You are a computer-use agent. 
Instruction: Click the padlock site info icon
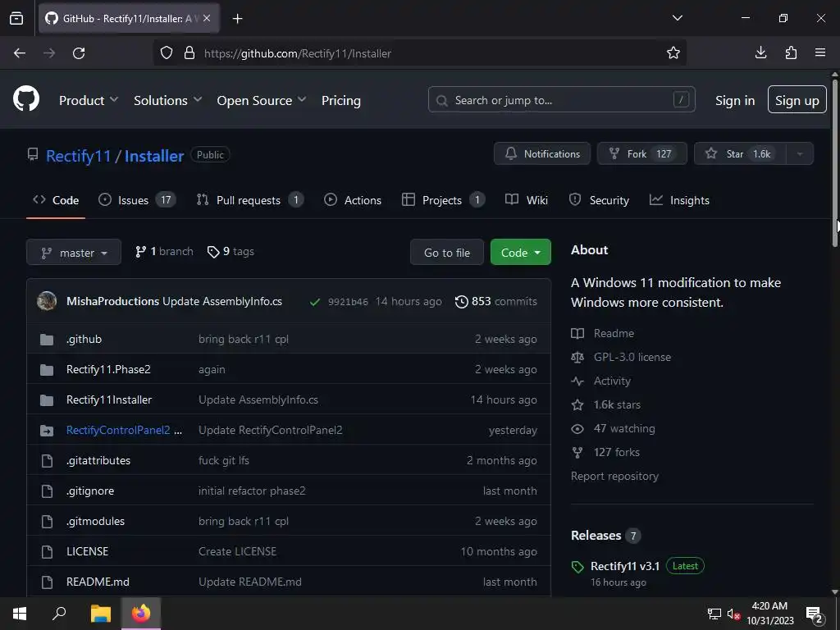pyautogui.click(x=189, y=53)
